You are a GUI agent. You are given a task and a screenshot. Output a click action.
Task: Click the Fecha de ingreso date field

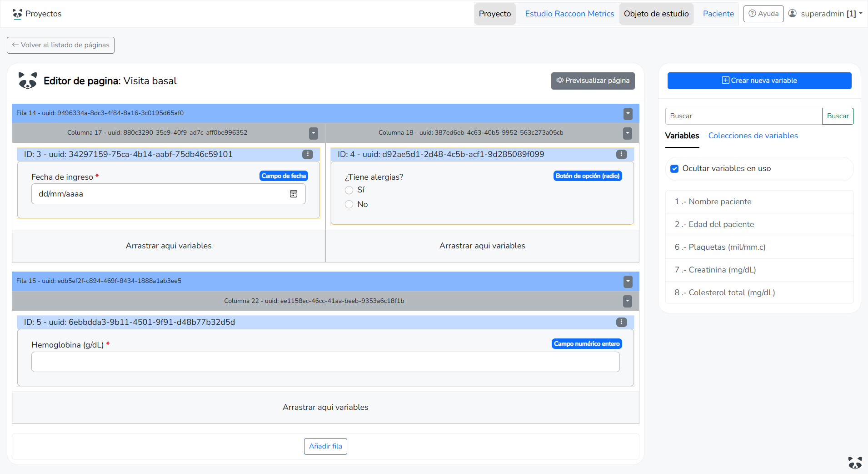point(168,194)
